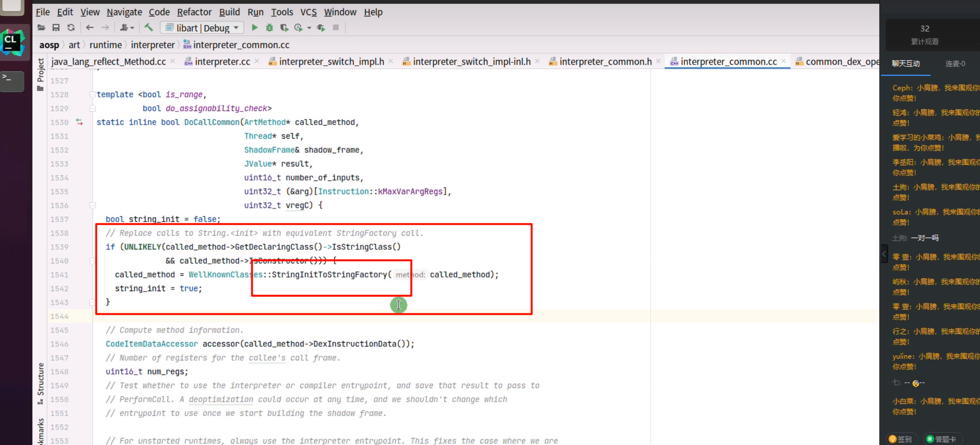The width and height of the screenshot is (980, 445).
Task: Build project with the hammer icon
Action: click(149, 28)
